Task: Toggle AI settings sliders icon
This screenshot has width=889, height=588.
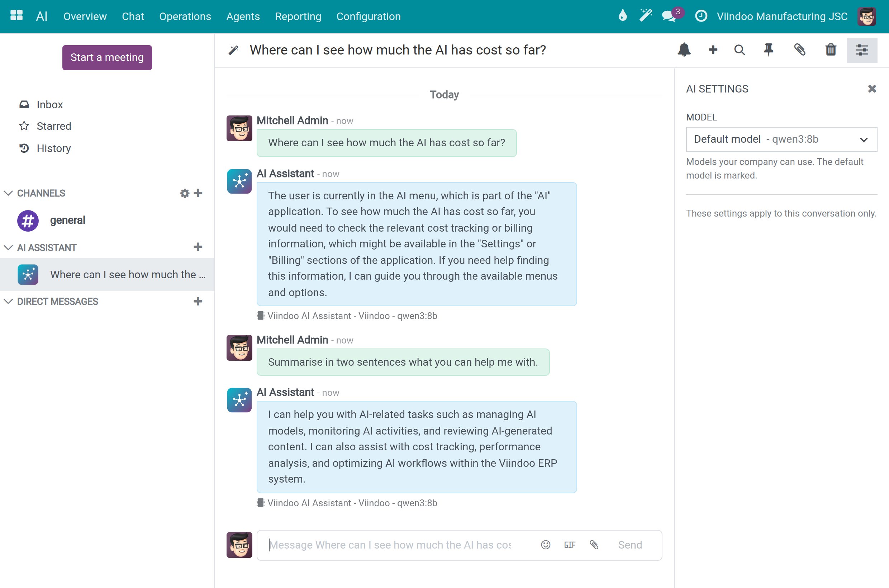Action: click(862, 50)
